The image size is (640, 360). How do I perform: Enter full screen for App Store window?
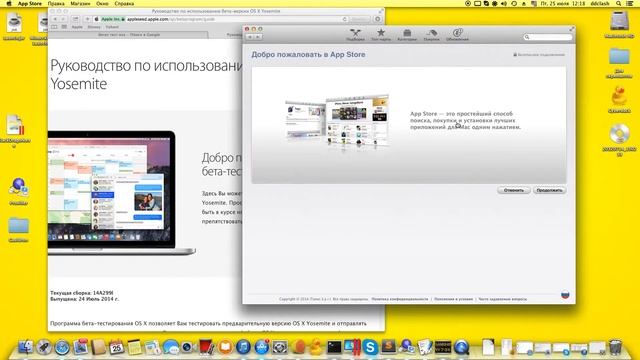pos(571,29)
